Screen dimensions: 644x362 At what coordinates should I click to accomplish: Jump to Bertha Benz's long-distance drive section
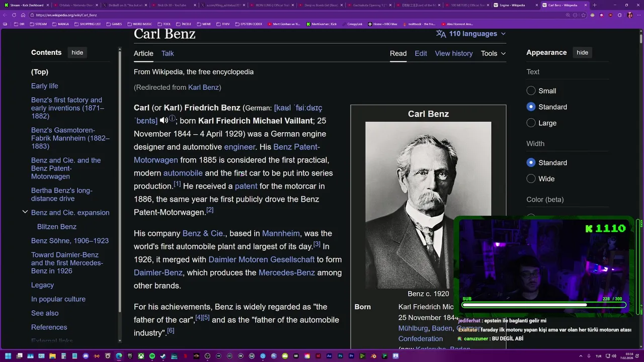point(61,195)
